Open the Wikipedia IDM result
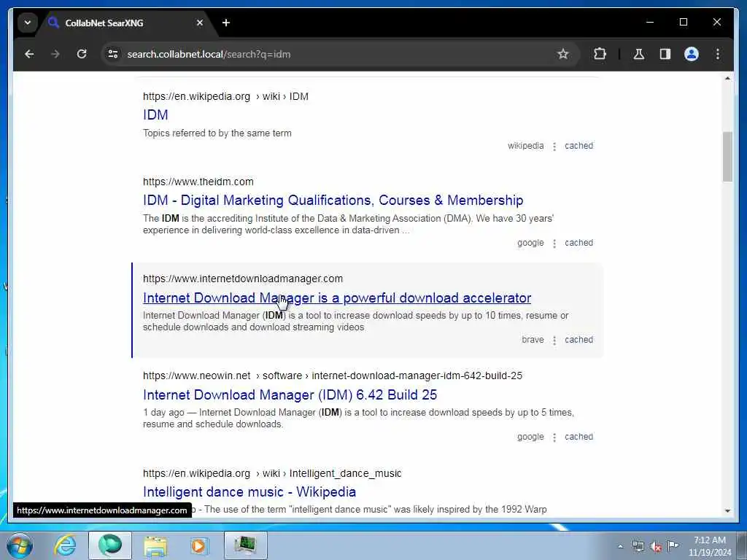This screenshot has height=560, width=747. (x=155, y=114)
